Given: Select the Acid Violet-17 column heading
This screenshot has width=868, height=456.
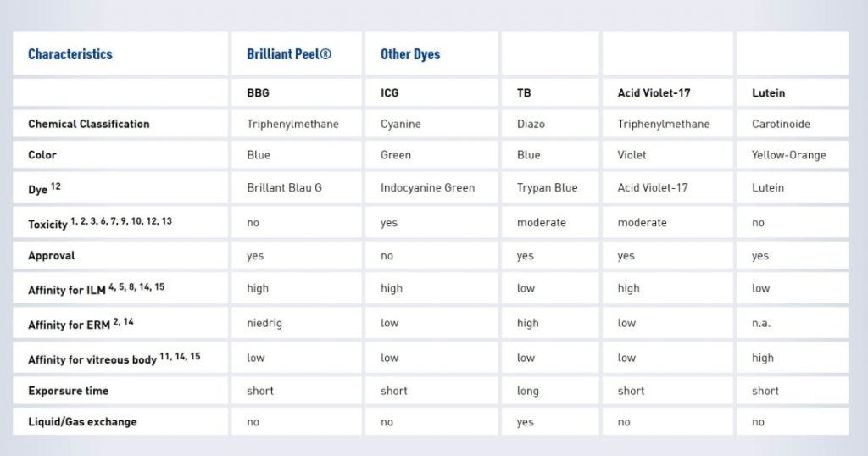Looking at the screenshot, I should 654,93.
